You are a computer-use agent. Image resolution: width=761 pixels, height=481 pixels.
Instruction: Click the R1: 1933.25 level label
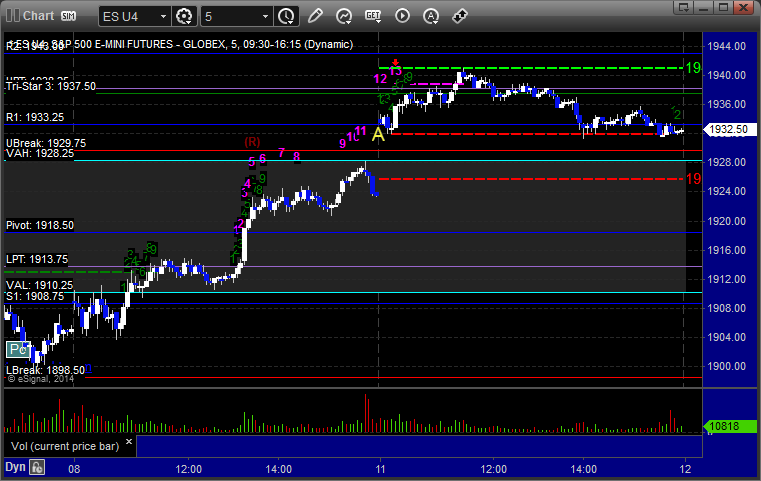[x=35, y=117]
